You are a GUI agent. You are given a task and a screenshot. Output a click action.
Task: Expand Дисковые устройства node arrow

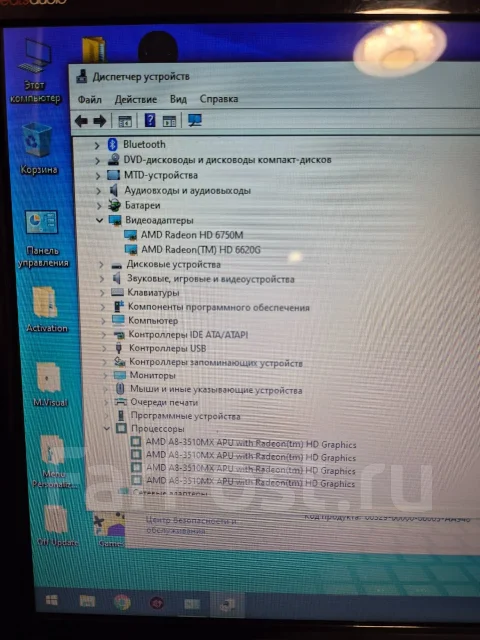click(101, 265)
